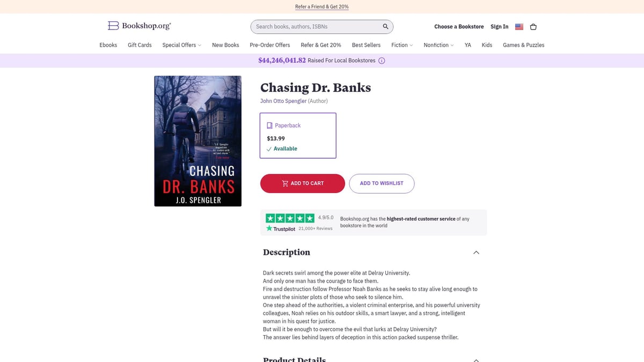
Task: Open the Nonfiction dropdown menu
Action: click(x=438, y=45)
